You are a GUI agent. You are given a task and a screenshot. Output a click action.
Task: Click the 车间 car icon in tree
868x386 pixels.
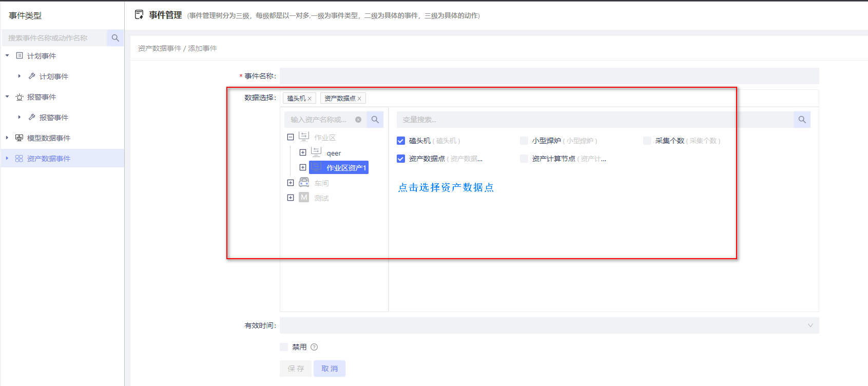[x=304, y=182]
